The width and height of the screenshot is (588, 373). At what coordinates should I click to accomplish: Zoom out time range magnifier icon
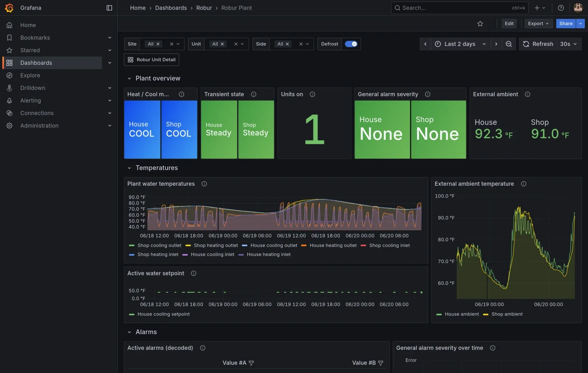click(x=509, y=44)
